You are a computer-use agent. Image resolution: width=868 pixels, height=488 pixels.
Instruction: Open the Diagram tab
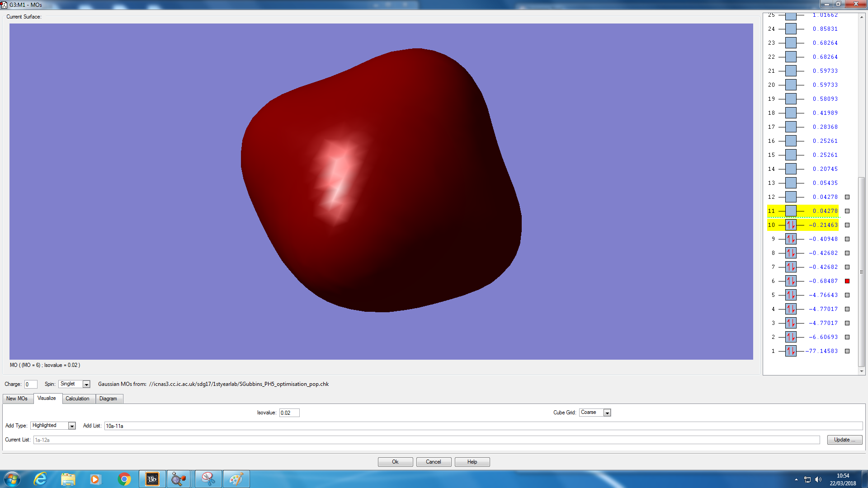pyautogui.click(x=108, y=399)
